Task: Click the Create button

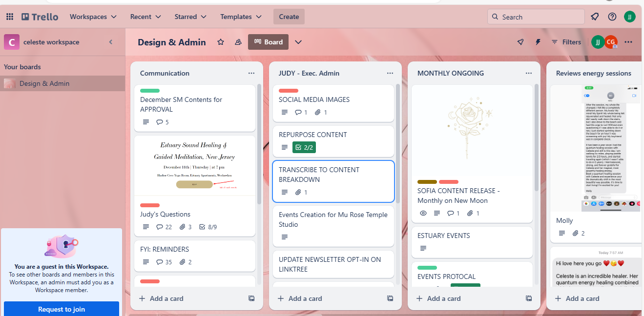Action: click(289, 17)
